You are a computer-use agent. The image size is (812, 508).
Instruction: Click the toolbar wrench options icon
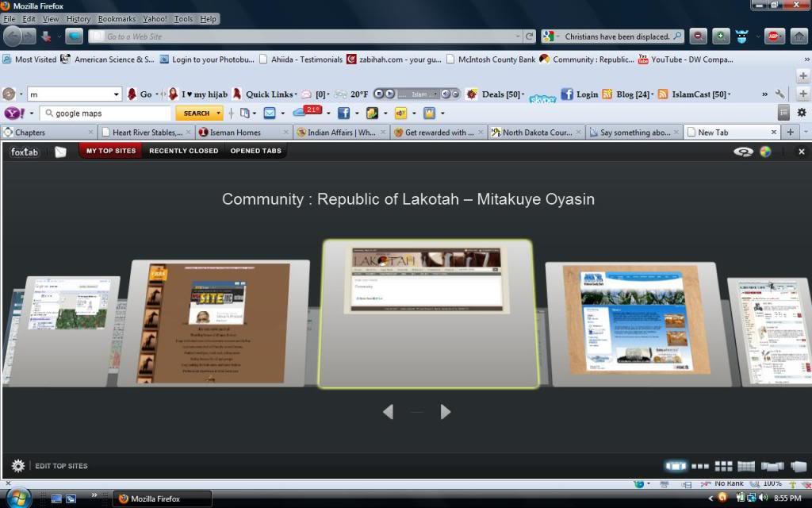(779, 94)
